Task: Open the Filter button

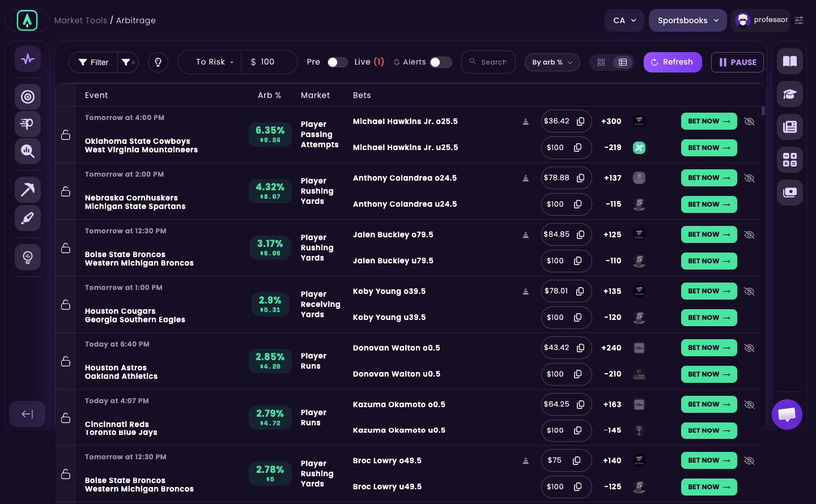Action: pos(93,62)
